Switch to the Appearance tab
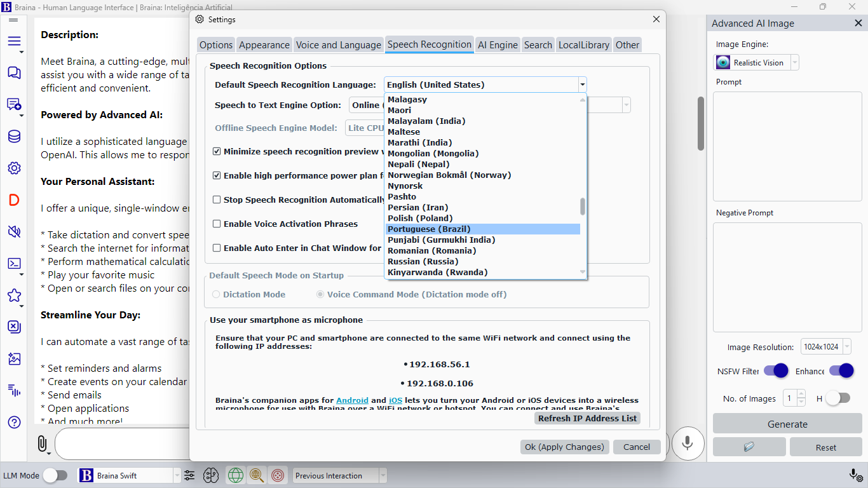The image size is (868, 488). click(264, 44)
